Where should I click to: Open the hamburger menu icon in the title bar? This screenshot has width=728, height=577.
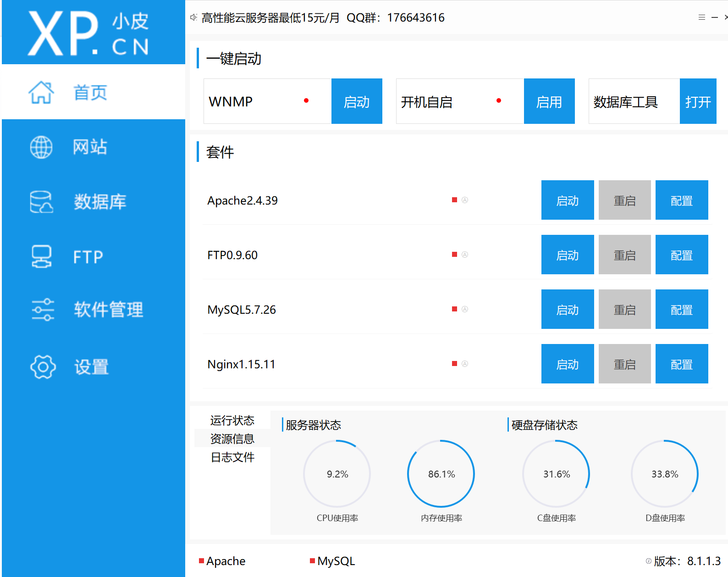(x=701, y=17)
